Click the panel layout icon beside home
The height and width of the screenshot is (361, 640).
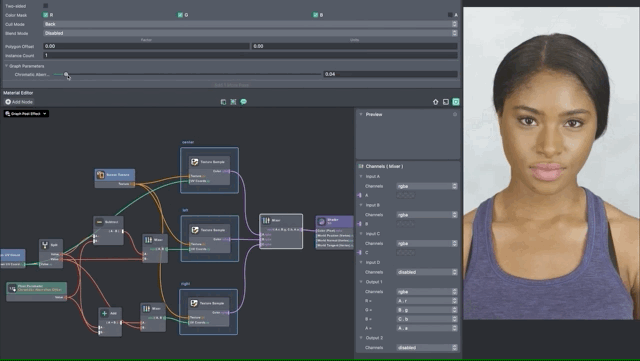click(x=446, y=102)
